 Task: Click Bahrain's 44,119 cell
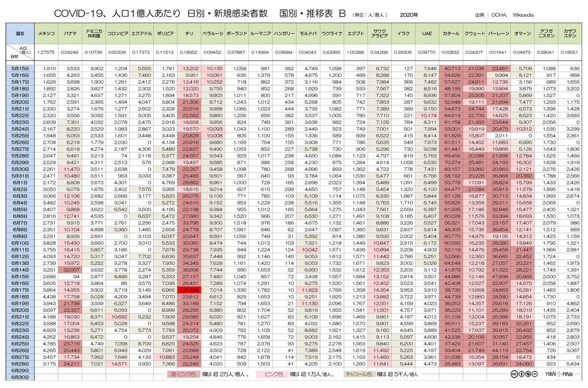498,350
